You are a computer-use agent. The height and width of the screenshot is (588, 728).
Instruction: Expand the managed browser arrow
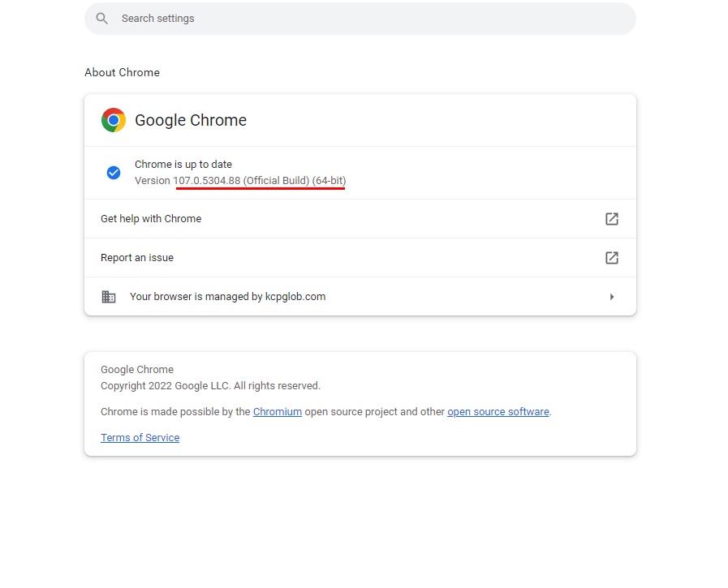612,297
